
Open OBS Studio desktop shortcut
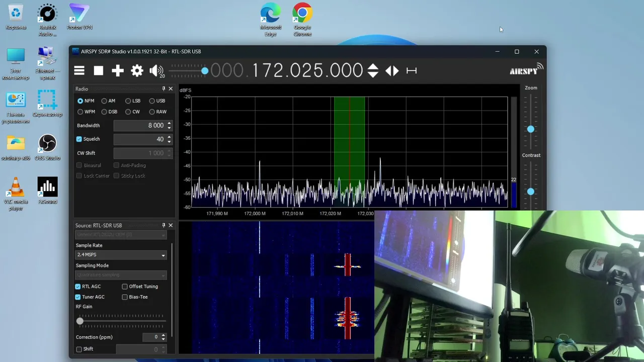(47, 148)
